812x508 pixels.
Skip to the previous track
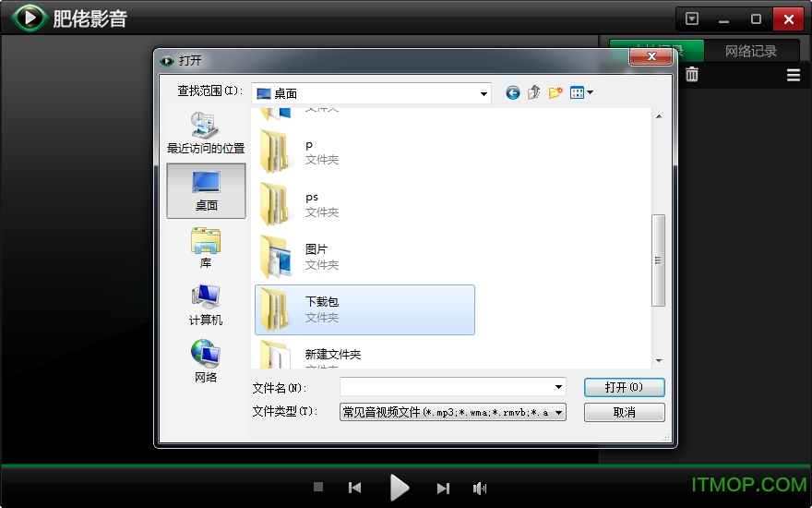(x=354, y=488)
